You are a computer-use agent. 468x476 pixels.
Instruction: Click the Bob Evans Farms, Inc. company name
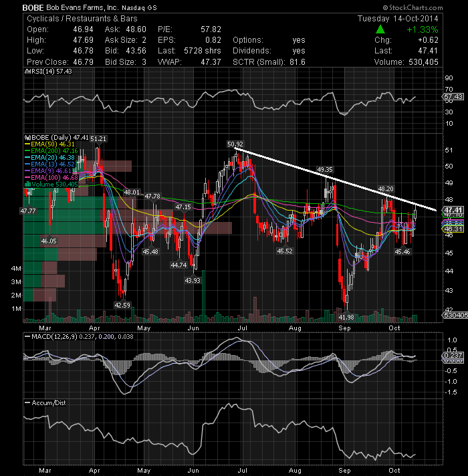[83, 7]
